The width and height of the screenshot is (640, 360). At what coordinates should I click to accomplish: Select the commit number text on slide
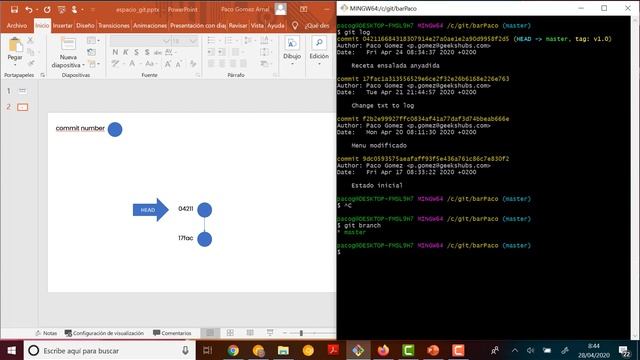(x=80, y=128)
